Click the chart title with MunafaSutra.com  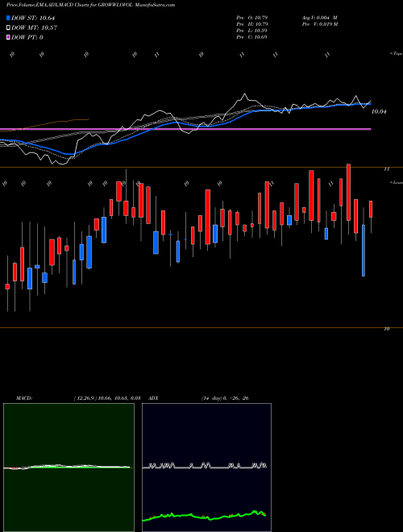click(x=90, y=5)
